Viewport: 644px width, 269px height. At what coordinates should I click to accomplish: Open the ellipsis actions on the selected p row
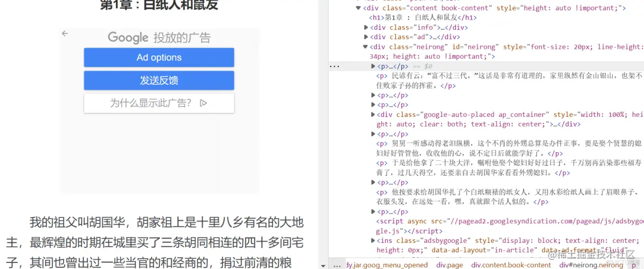coord(335,66)
